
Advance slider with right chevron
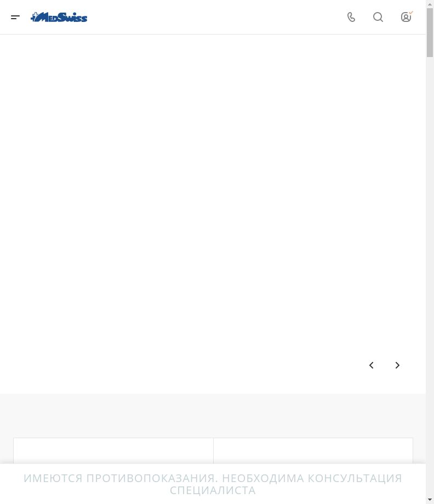(x=397, y=365)
